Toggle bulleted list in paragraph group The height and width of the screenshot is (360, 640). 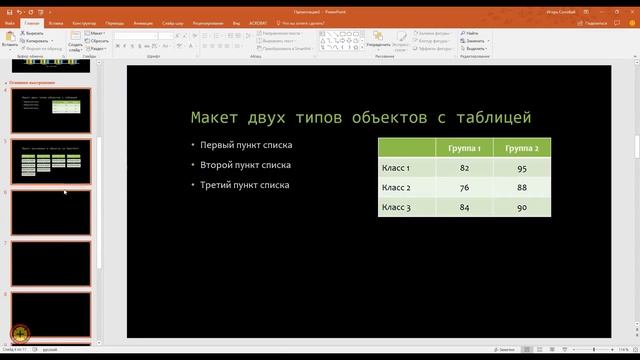pyautogui.click(x=205, y=36)
